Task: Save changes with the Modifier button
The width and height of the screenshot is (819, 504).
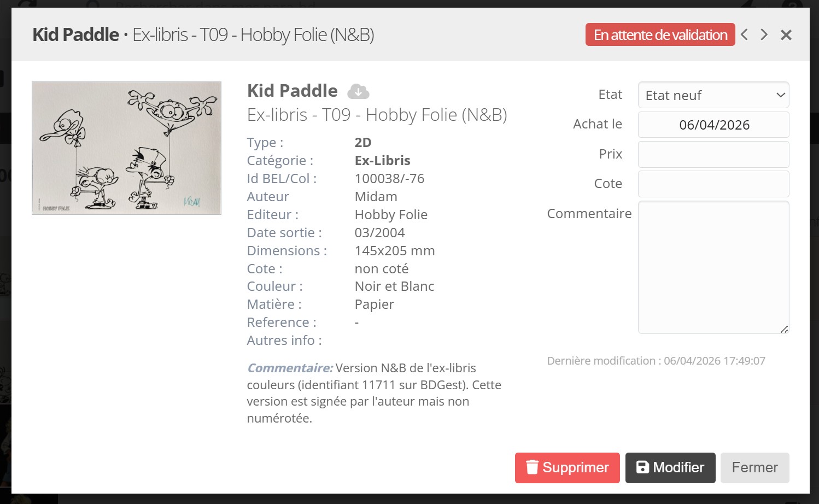Action: pos(670,467)
